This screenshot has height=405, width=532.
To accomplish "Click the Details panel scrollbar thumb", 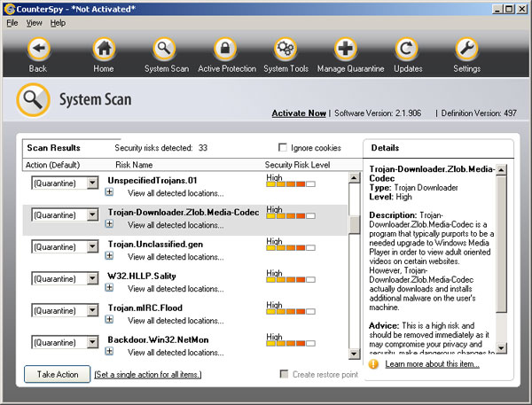I will (x=502, y=244).
